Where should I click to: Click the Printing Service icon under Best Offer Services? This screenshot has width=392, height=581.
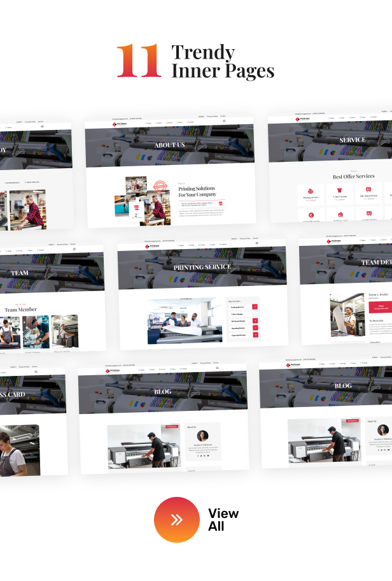(x=311, y=191)
